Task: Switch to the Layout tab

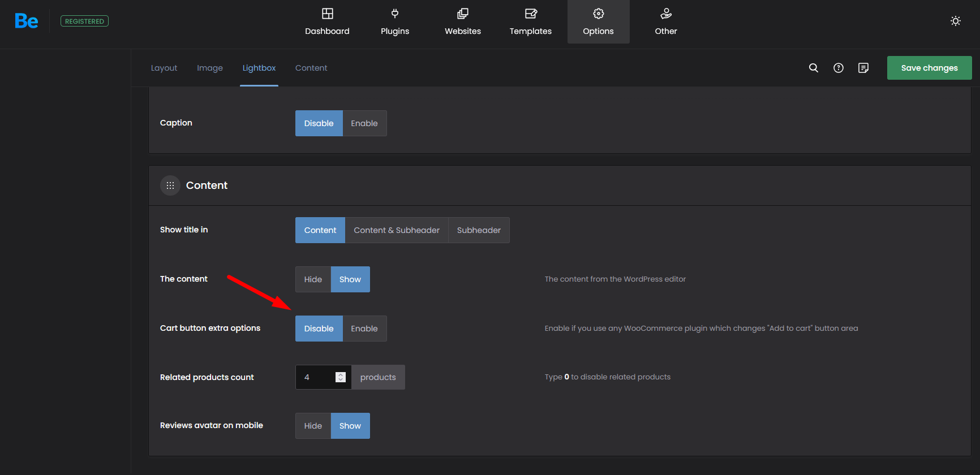Action: (x=164, y=68)
